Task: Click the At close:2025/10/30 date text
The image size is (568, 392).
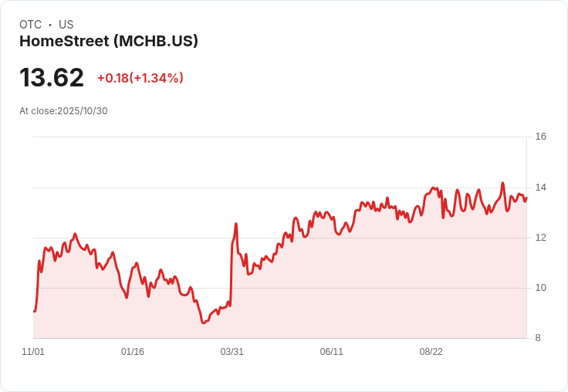Action: pyautogui.click(x=63, y=111)
